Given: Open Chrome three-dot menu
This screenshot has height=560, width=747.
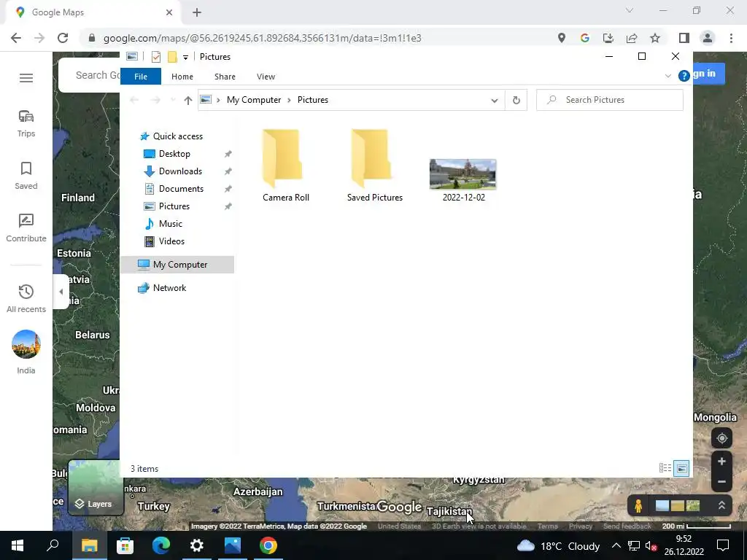Looking at the screenshot, I should pyautogui.click(x=731, y=38).
